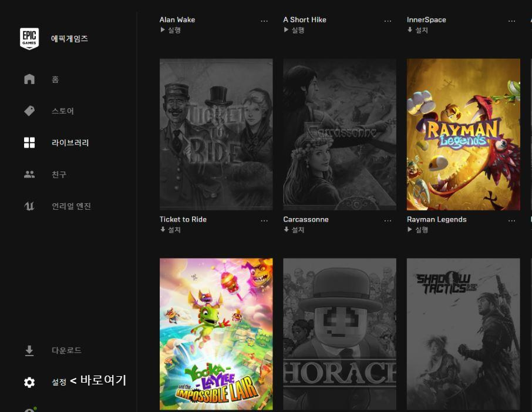Install InnerSpace with 설치
This screenshot has width=532, height=412.
(417, 30)
